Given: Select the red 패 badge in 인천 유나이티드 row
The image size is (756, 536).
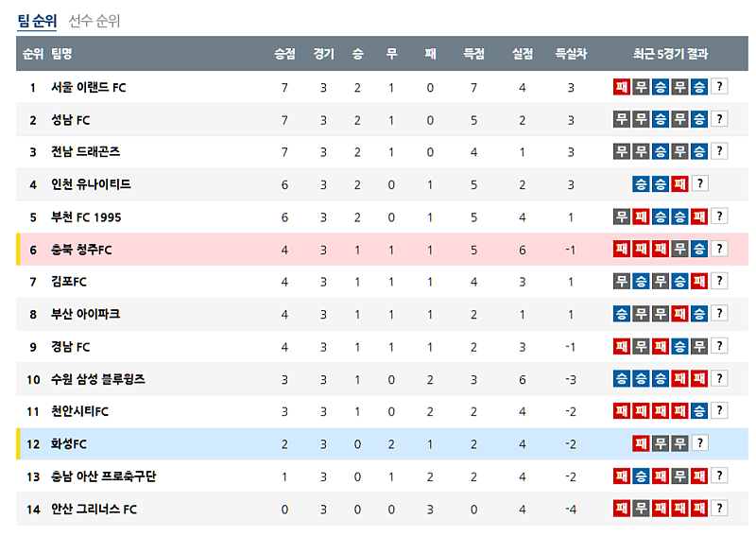Looking at the screenshot, I should 679,184.
